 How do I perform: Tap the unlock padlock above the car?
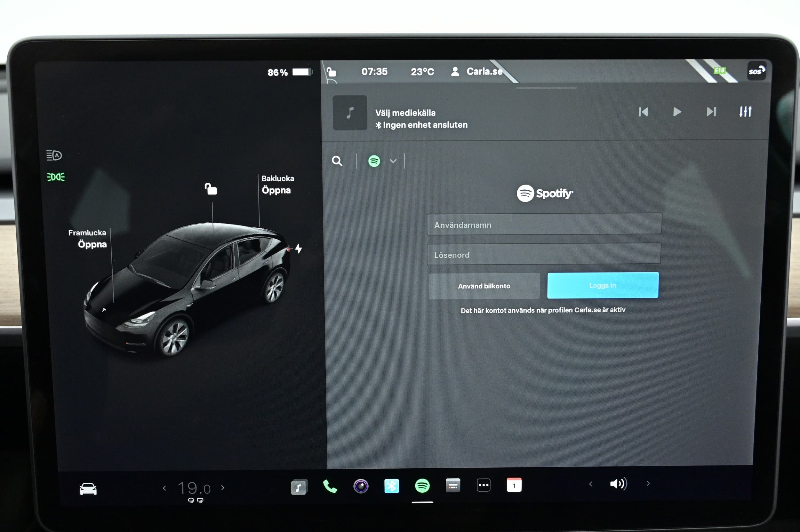pos(211,189)
